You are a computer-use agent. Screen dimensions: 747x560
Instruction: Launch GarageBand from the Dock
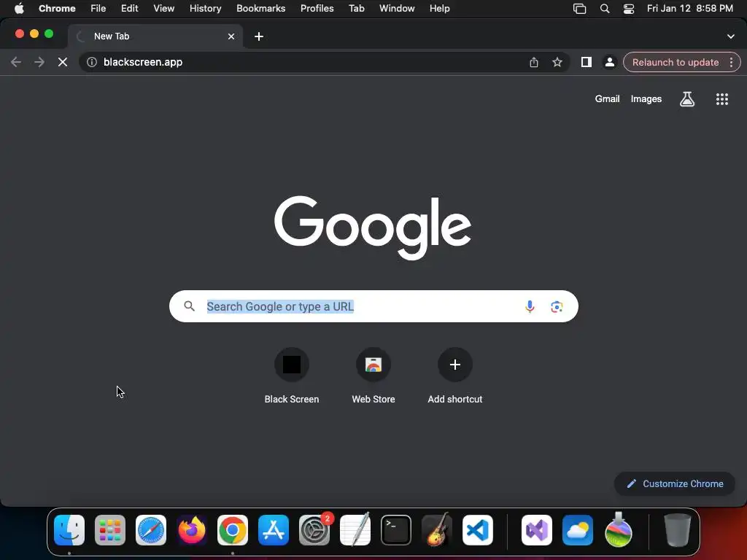coord(437,529)
